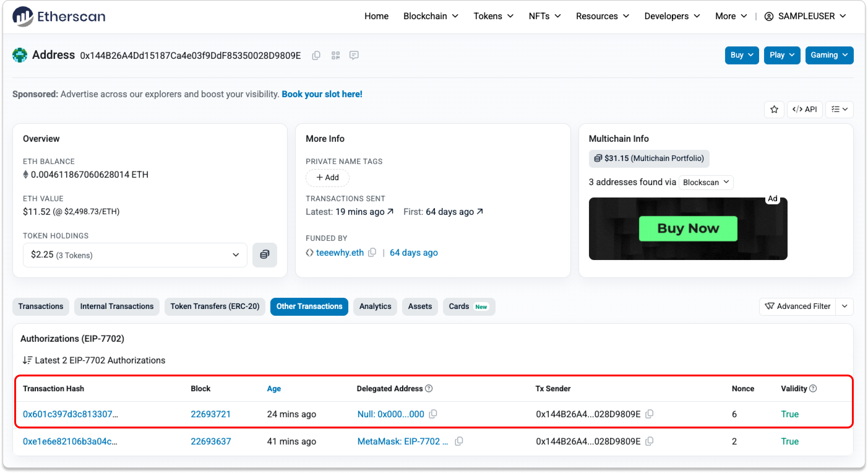Click the Validity help question icon
Image resolution: width=868 pixels, height=473 pixels.
(813, 388)
